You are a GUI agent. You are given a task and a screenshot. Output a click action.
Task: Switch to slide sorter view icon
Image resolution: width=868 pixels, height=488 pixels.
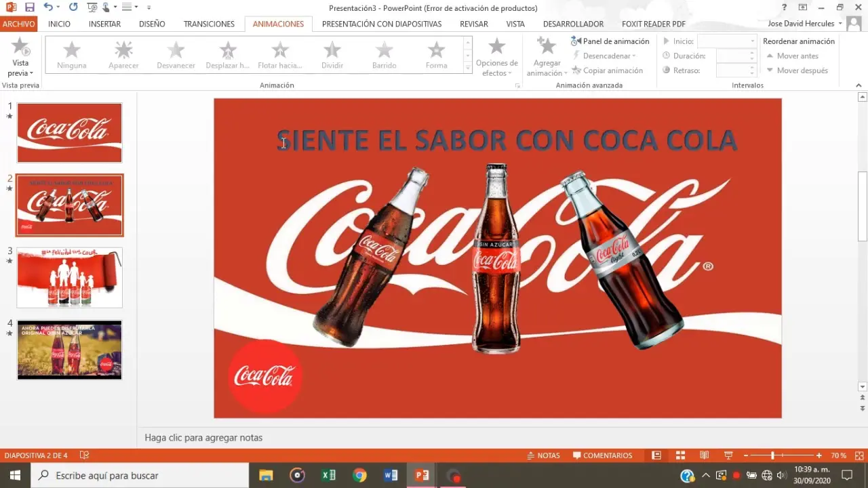(680, 455)
